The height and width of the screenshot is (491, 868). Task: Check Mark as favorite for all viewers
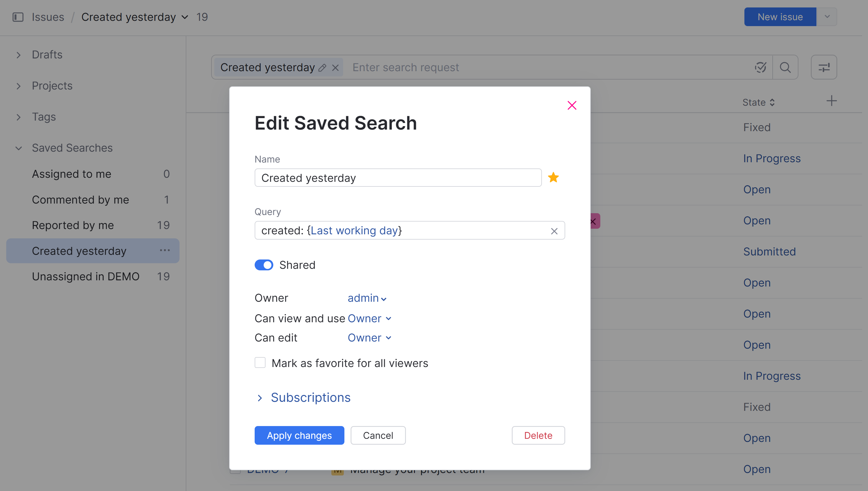pos(260,363)
